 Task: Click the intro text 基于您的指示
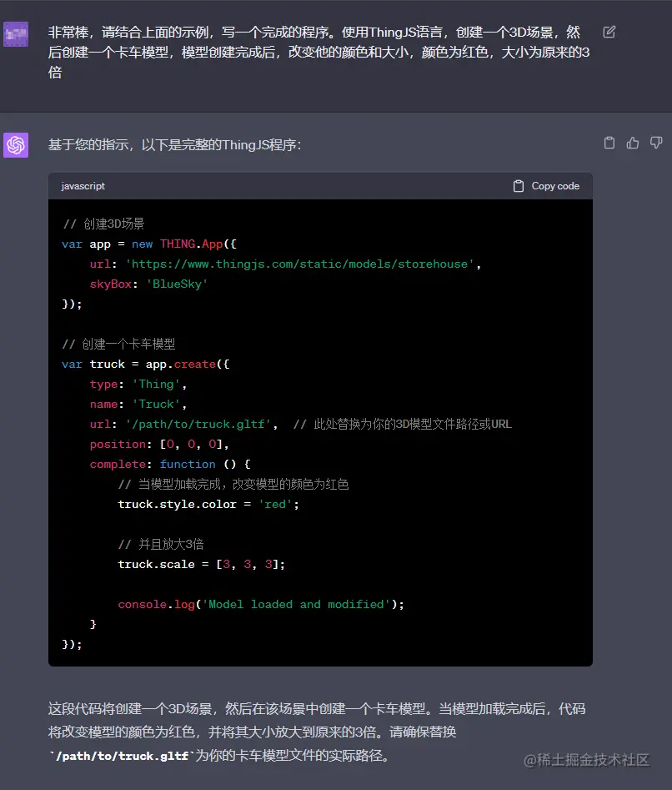174,145
